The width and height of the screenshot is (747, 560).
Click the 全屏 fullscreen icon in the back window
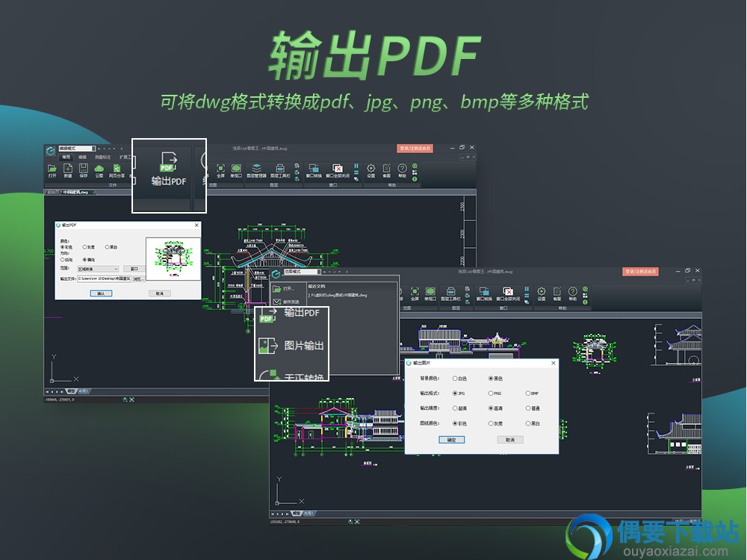click(220, 169)
